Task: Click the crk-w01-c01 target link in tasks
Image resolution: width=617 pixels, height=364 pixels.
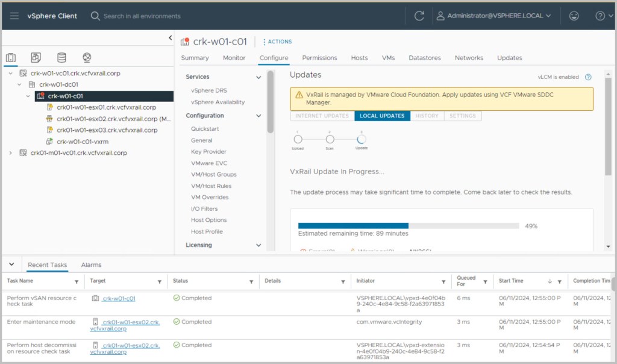Action: pos(119,298)
